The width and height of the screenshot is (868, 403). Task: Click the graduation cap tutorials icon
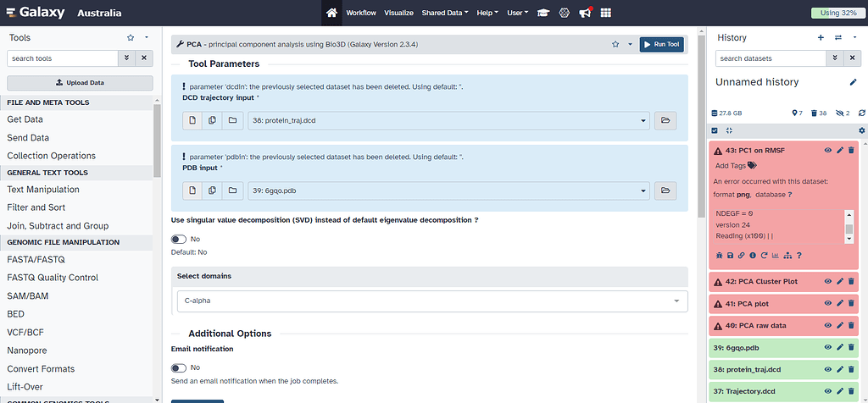pos(542,13)
